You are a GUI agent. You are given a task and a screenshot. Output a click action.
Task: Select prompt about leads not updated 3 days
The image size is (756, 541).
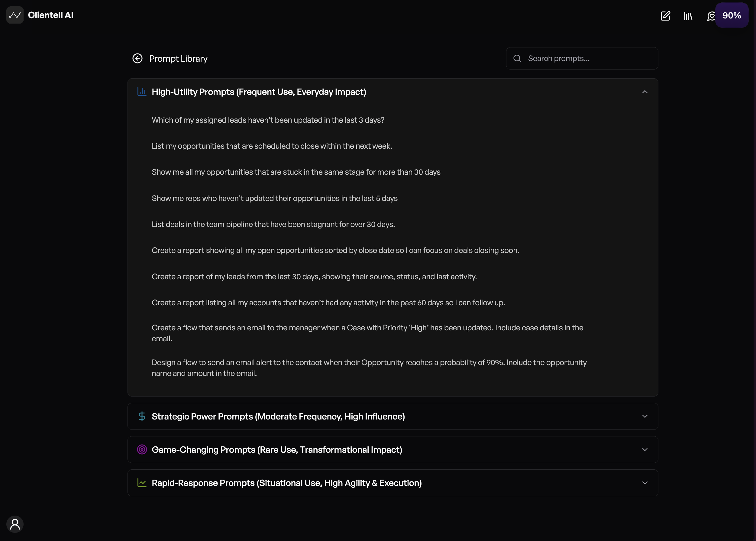coord(268,120)
